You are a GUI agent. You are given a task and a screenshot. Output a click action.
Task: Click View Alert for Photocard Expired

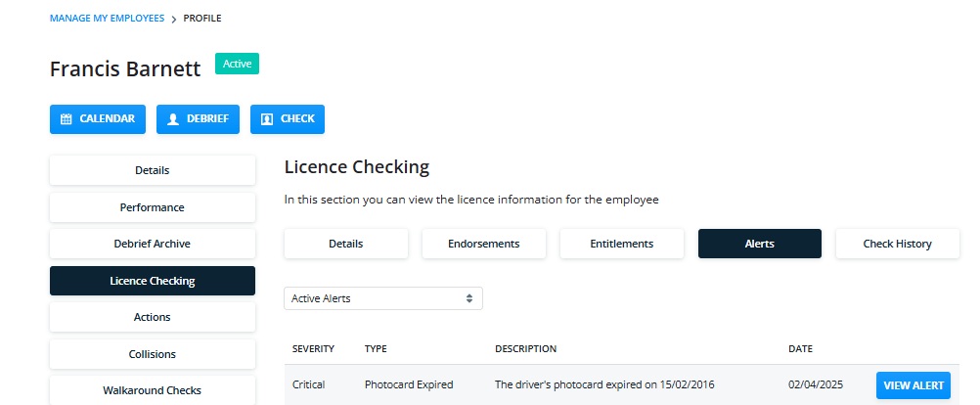pyautogui.click(x=913, y=385)
